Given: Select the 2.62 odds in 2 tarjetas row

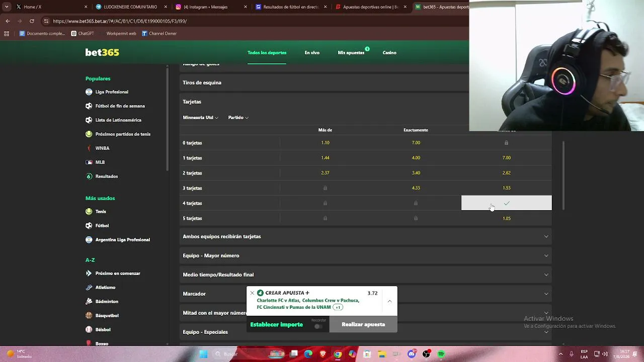Looking at the screenshot, I should click(x=507, y=173).
